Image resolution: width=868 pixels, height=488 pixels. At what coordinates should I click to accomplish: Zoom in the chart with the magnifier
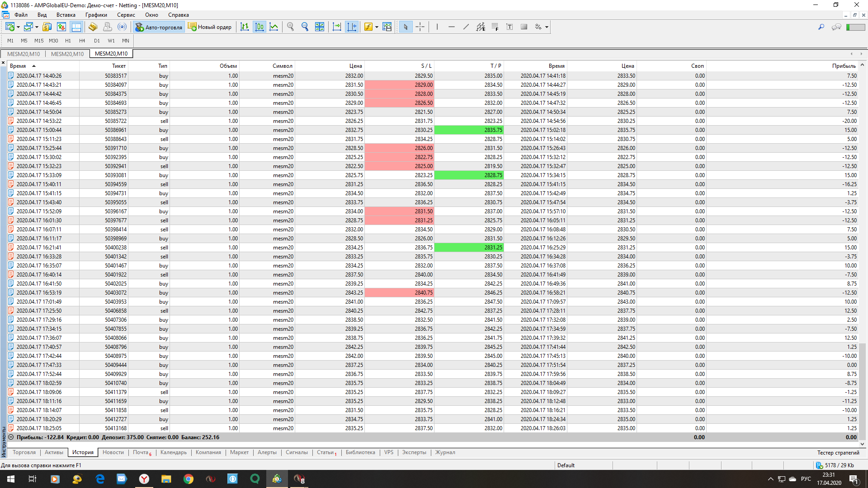(290, 27)
